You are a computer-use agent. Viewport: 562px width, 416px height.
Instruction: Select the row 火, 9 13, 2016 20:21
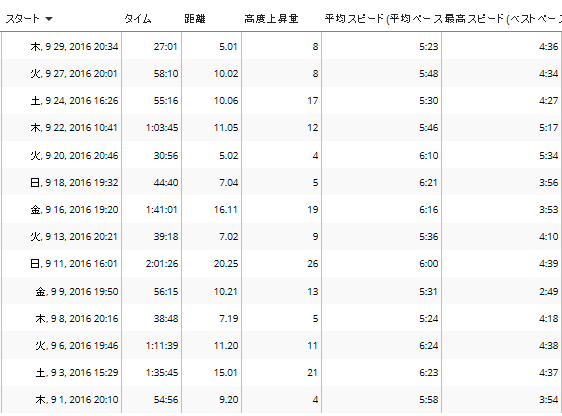281,236
